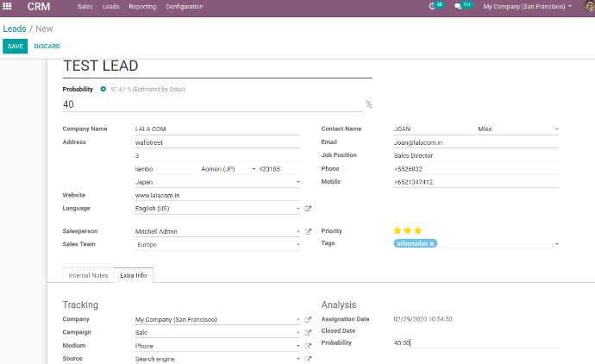Click the Mobile field +6521347412
595x364 pixels.
click(x=476, y=182)
